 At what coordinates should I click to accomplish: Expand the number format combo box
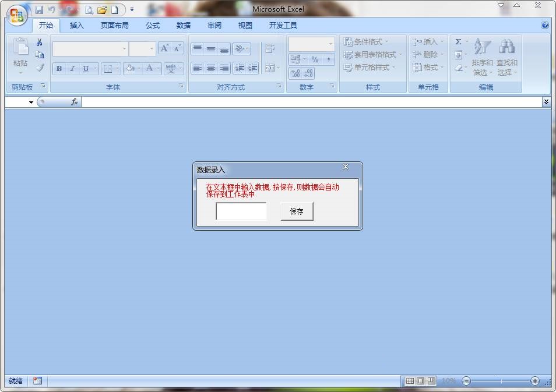[x=330, y=44]
